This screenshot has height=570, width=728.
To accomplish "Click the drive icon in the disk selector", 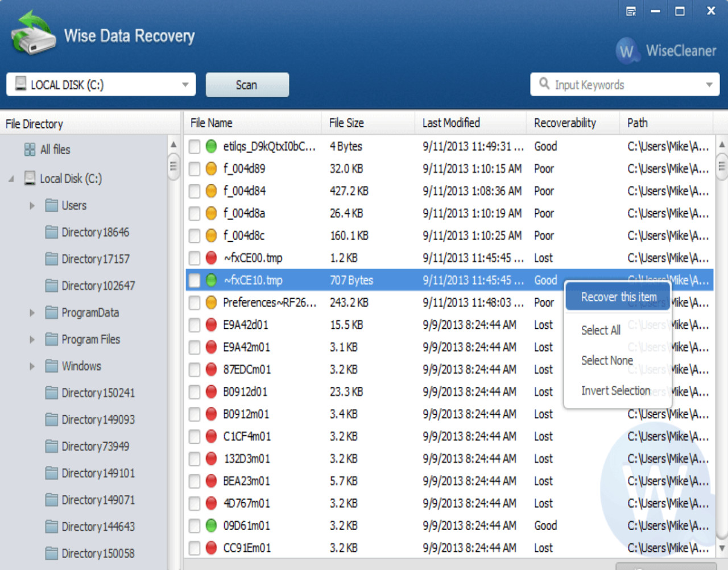I will pos(21,84).
